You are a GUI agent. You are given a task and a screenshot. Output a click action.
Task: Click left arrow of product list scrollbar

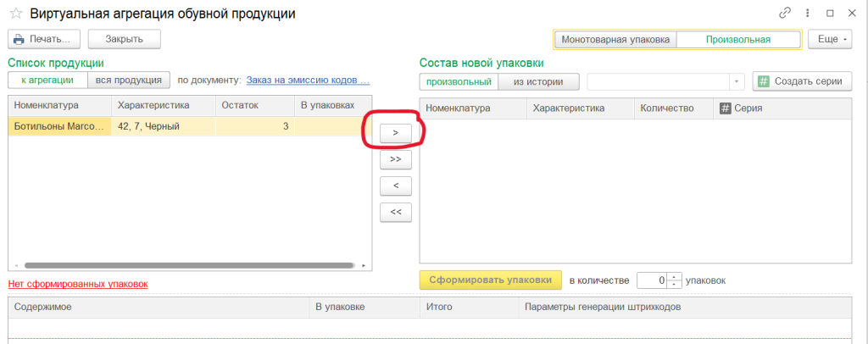pyautogui.click(x=15, y=265)
